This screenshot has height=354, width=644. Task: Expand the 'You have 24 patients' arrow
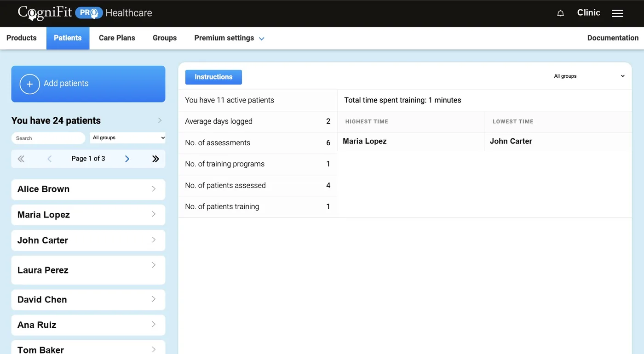tap(160, 120)
